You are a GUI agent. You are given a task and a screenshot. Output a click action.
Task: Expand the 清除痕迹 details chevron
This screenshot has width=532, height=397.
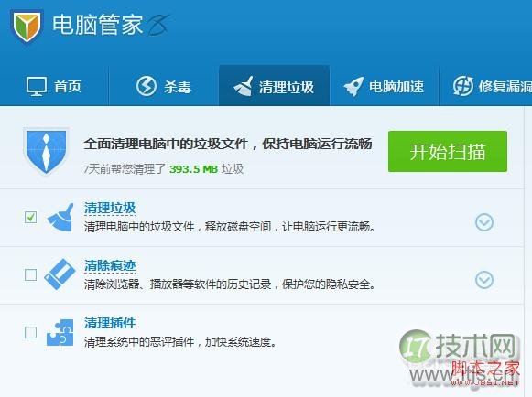click(484, 280)
